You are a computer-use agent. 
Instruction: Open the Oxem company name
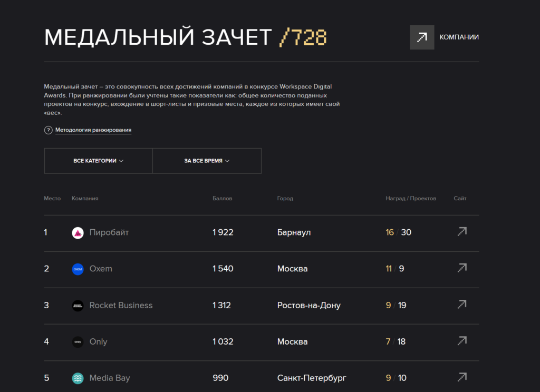click(x=101, y=269)
